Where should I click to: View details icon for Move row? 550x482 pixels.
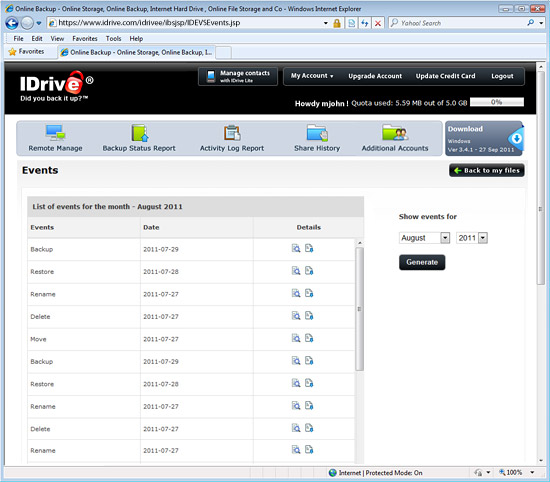point(296,338)
